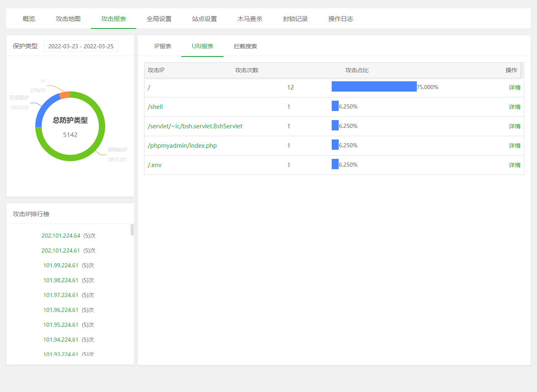Click the /phpmyadmin/index.php URI link
The image size is (537, 392).
tap(182, 146)
